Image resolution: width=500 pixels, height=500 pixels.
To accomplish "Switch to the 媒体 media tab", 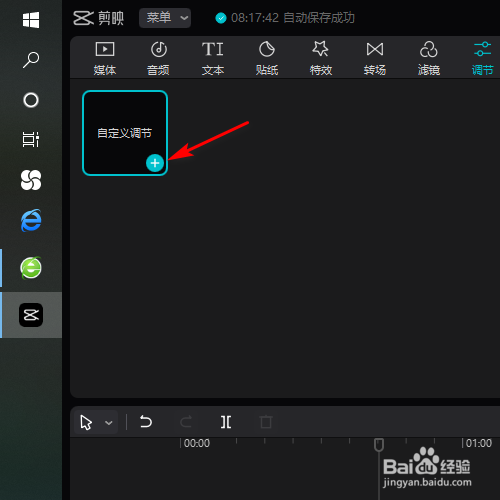I will coord(105,59).
